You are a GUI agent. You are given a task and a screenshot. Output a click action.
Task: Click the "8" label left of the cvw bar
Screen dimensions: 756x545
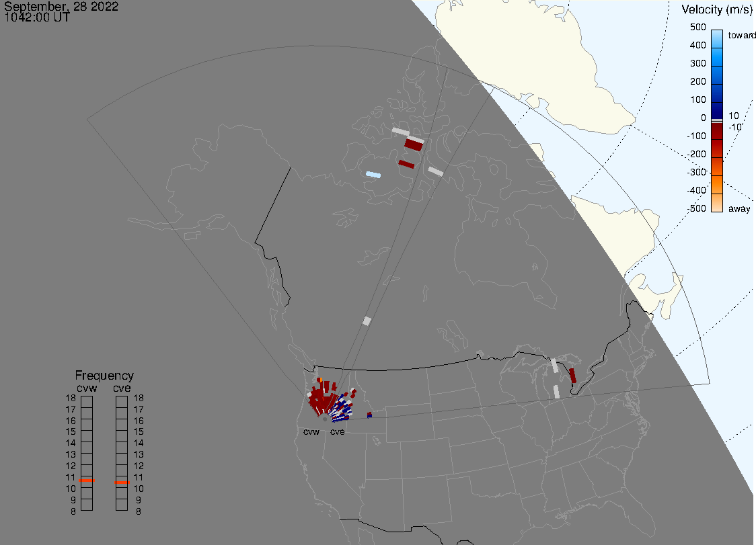(73, 512)
